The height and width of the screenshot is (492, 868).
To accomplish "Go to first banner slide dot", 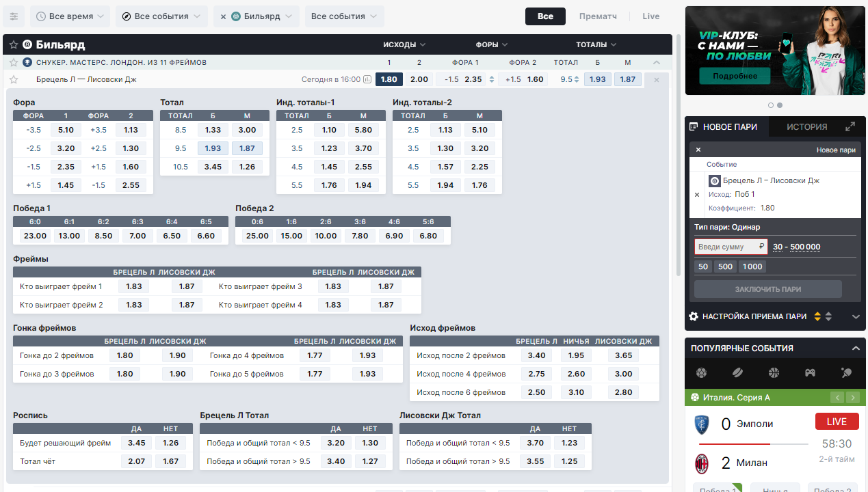I will click(x=771, y=105).
